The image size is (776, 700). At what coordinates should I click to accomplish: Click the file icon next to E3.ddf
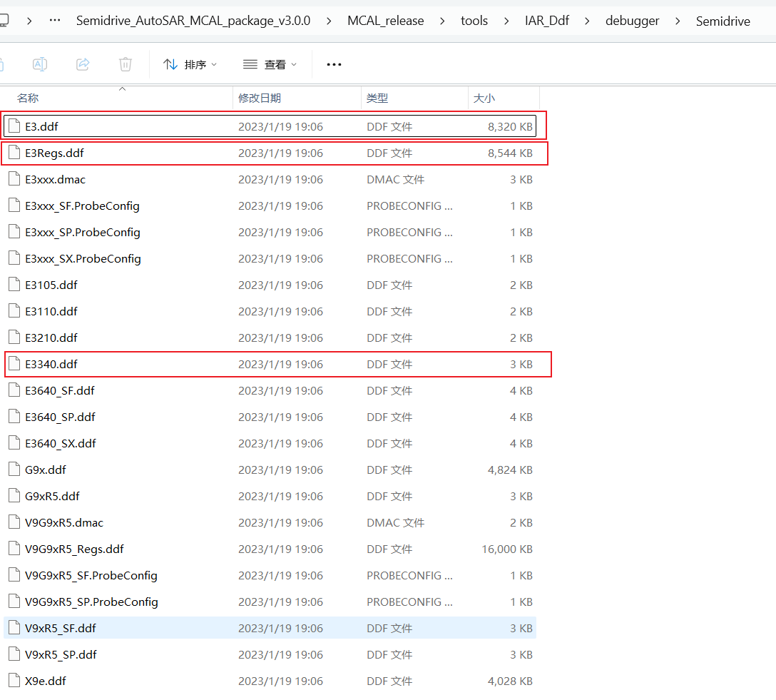[14, 126]
